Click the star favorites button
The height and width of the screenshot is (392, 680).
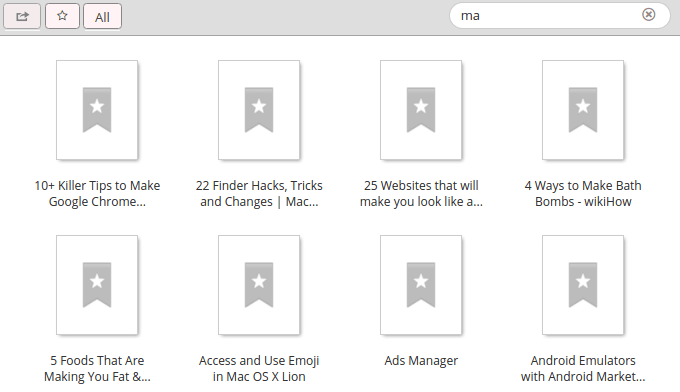click(62, 16)
